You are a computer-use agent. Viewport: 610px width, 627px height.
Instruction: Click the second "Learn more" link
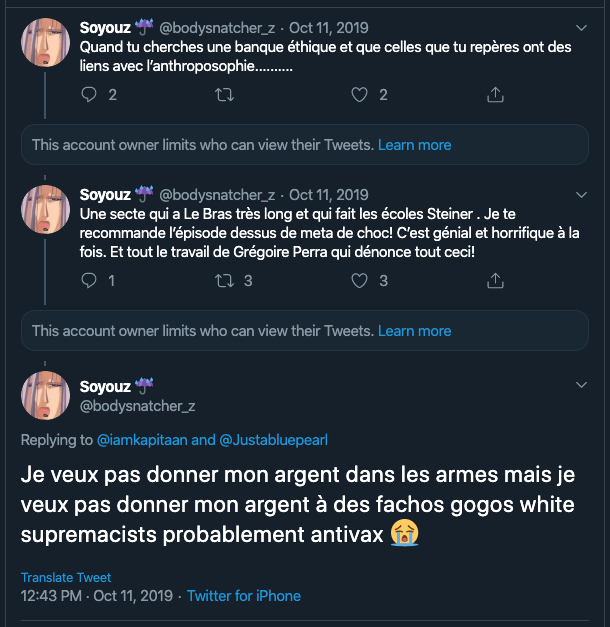414,331
